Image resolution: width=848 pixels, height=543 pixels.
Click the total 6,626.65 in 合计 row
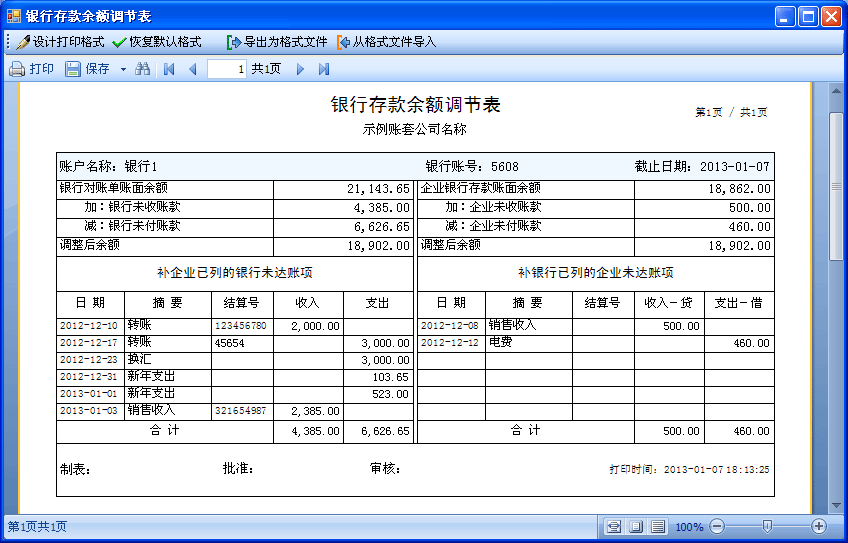tap(385, 431)
